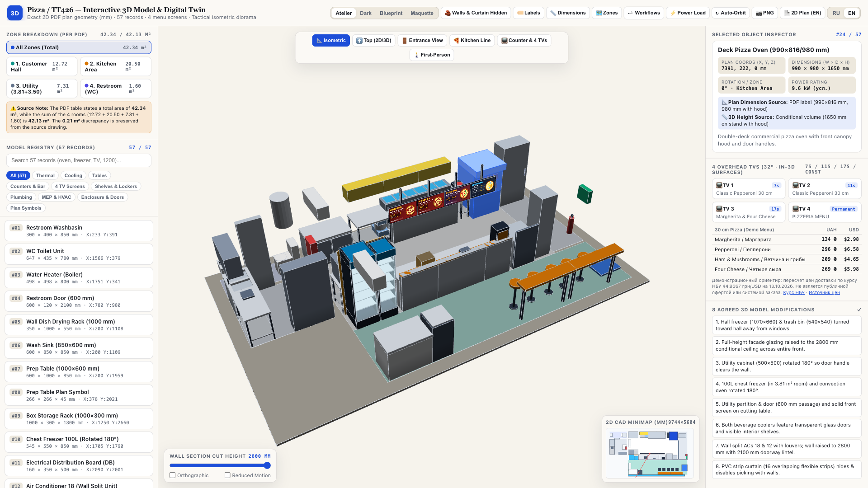Open Курс НБУ link
This screenshot has width=868, height=488.
pyautogui.click(x=794, y=293)
